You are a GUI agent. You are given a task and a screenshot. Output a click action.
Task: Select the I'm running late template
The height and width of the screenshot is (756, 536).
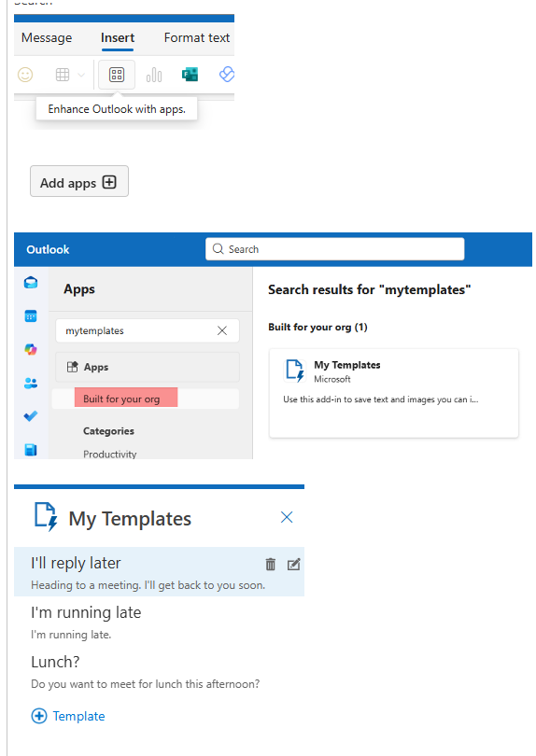(159, 622)
